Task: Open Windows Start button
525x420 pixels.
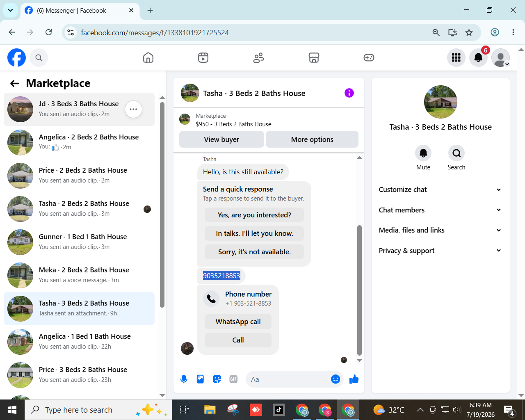Action: click(x=12, y=410)
